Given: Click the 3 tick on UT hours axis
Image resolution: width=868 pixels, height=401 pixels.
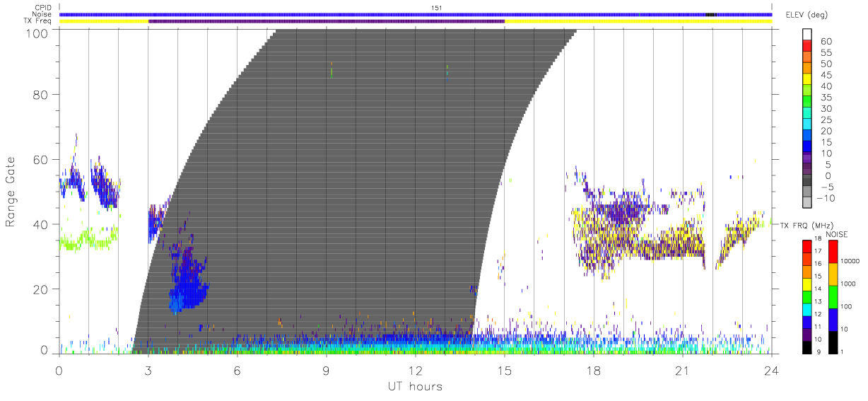Looking at the screenshot, I should 148,371.
